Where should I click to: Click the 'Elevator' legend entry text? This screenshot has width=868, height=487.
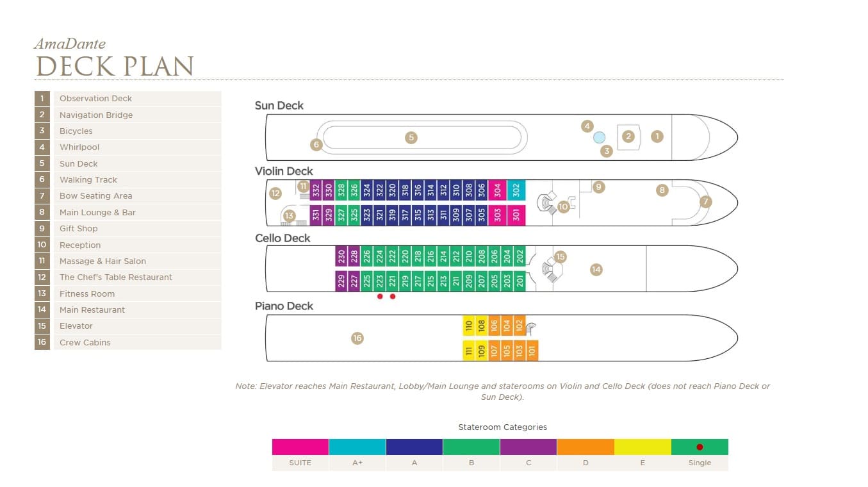(x=76, y=326)
